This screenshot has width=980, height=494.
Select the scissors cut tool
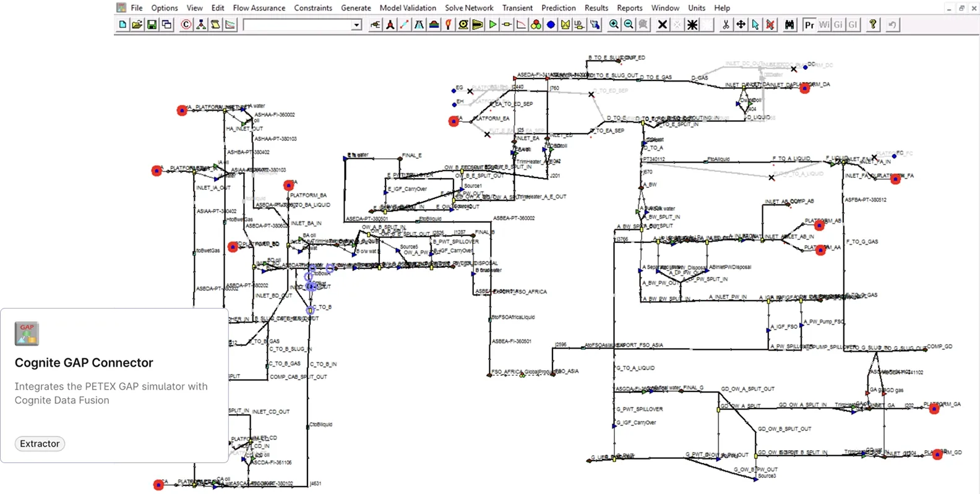[726, 25]
